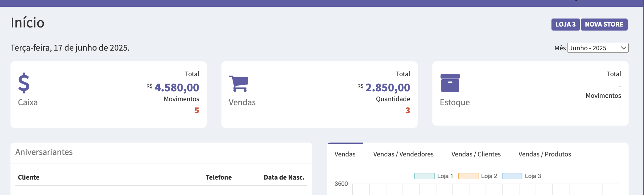The image size is (644, 195).
Task: Toggle Loja 1 legend in chart
Action: (x=433, y=176)
